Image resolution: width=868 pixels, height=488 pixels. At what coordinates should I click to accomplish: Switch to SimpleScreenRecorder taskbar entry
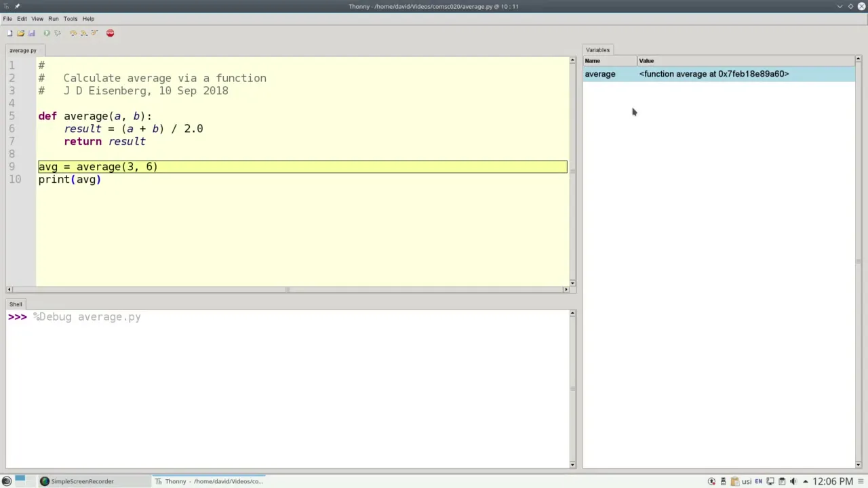(94, 481)
